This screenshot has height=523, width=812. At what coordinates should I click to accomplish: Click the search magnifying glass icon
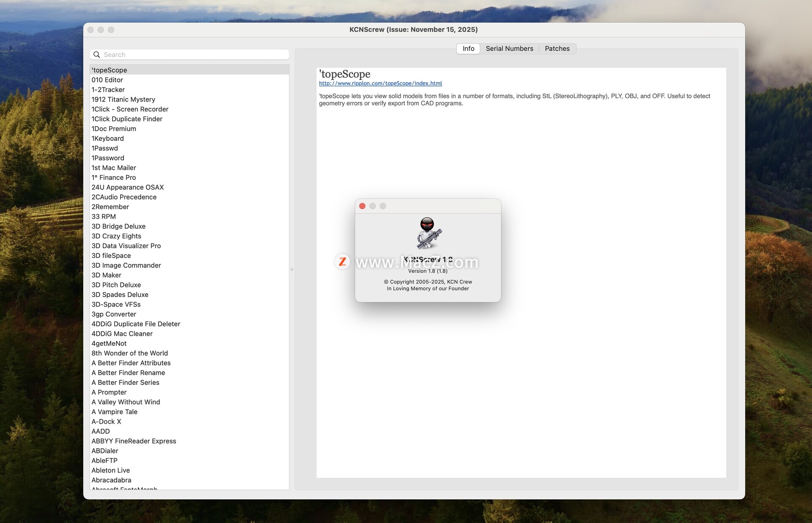(x=97, y=55)
